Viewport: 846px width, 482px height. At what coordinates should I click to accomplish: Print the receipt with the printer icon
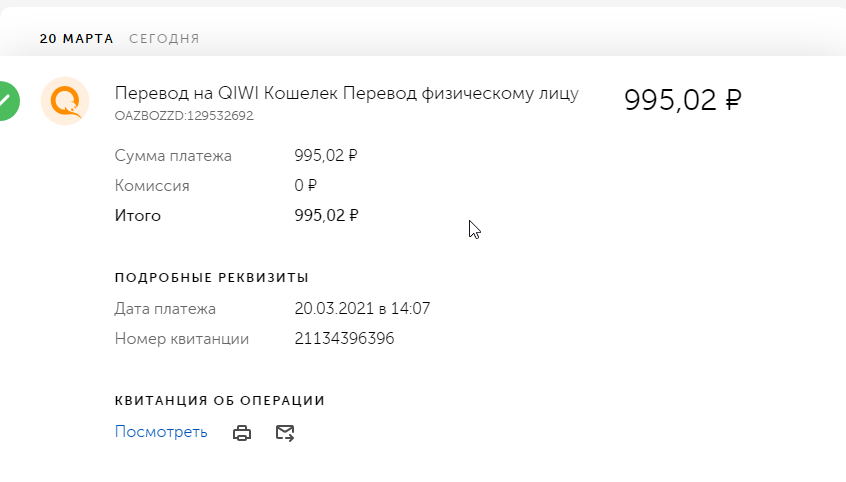(242, 432)
